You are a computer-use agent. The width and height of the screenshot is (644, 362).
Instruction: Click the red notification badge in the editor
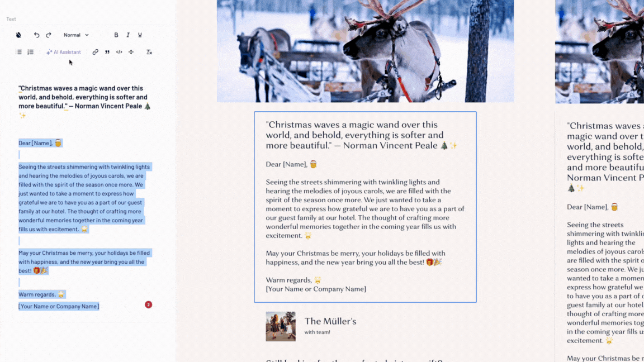(x=148, y=304)
